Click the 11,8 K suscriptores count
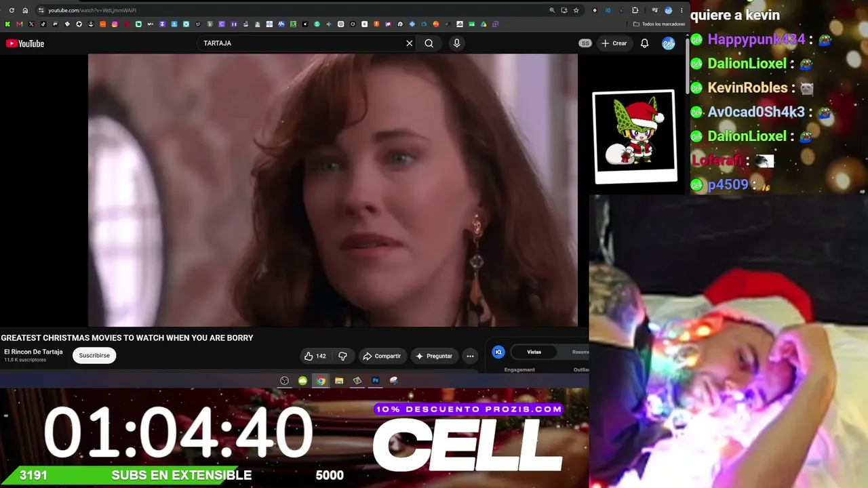The height and width of the screenshot is (488, 868). coord(25,360)
